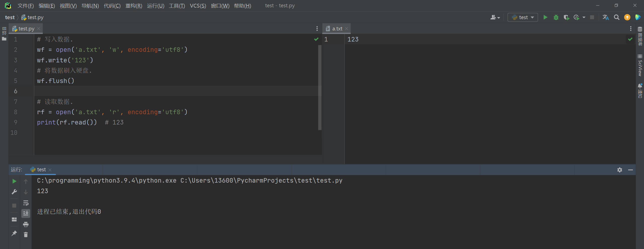644x249 pixels.
Task: Close the test.py editor tab
Action: pos(39,29)
